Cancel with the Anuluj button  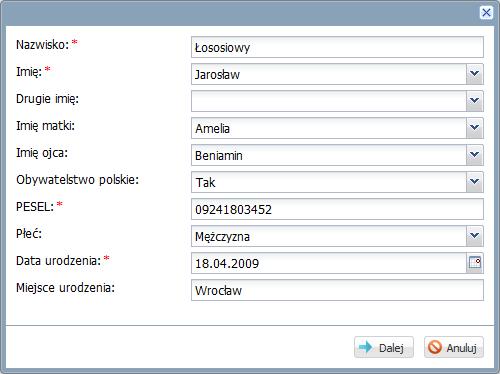[x=454, y=347]
